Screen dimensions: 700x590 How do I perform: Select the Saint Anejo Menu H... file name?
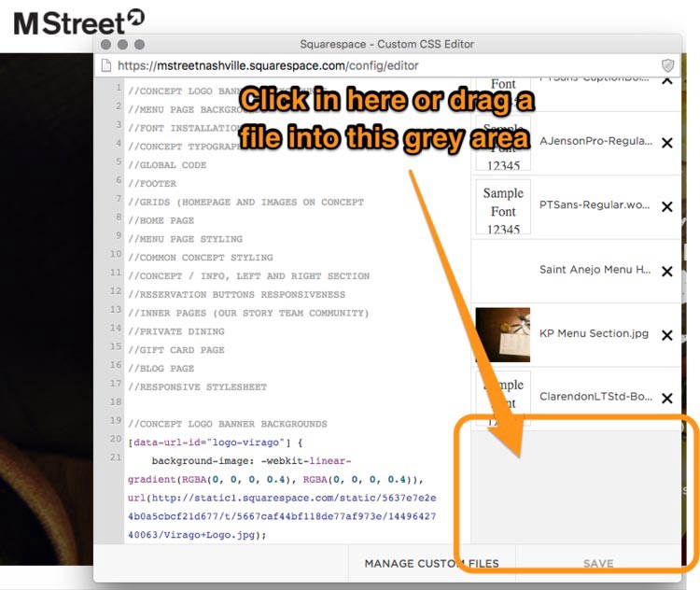pos(595,269)
